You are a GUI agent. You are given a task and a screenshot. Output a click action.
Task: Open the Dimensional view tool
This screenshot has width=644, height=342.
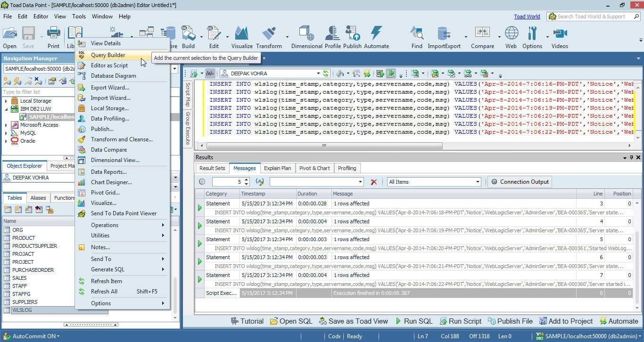[306, 38]
